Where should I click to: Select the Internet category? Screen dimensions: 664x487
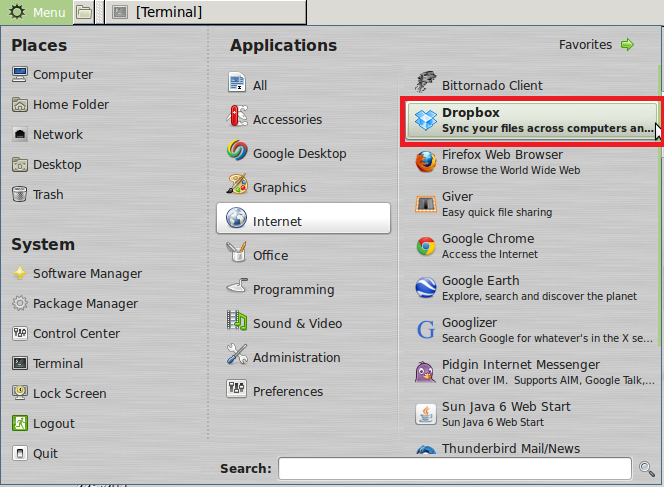[303, 218]
